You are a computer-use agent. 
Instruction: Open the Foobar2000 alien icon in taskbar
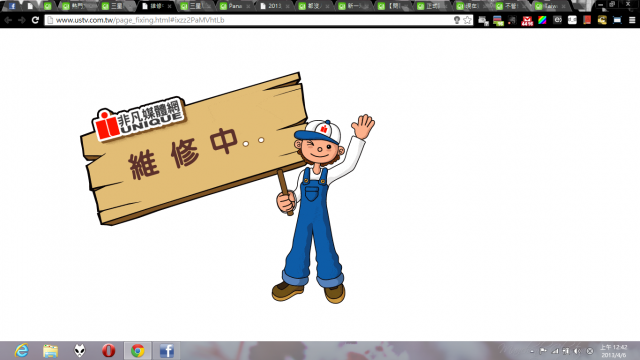[x=80, y=351]
